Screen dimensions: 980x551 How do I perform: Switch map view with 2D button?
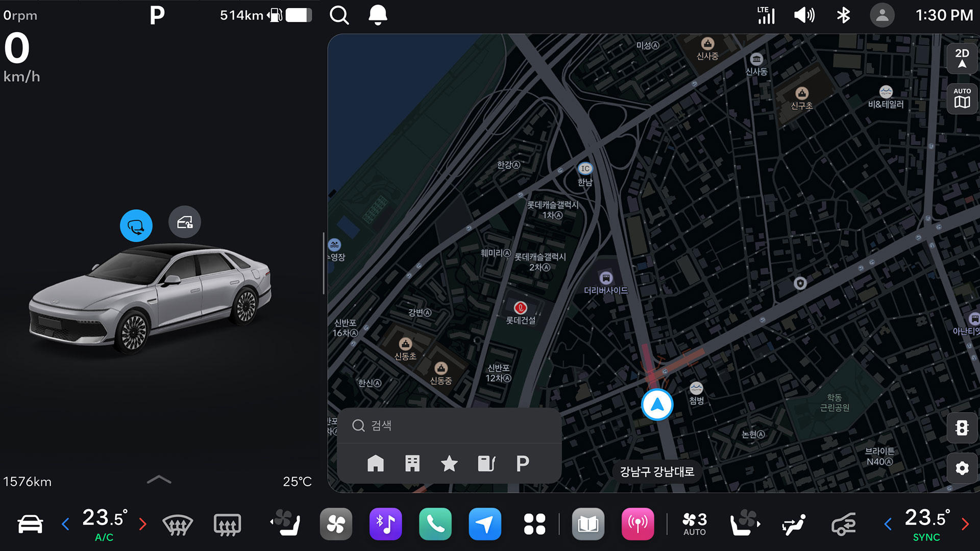tap(962, 59)
